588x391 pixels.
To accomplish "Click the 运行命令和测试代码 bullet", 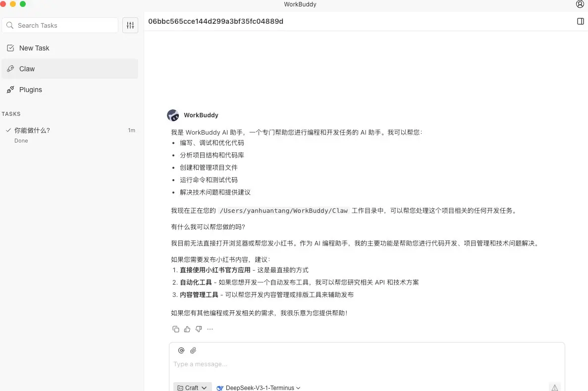I will [x=209, y=180].
